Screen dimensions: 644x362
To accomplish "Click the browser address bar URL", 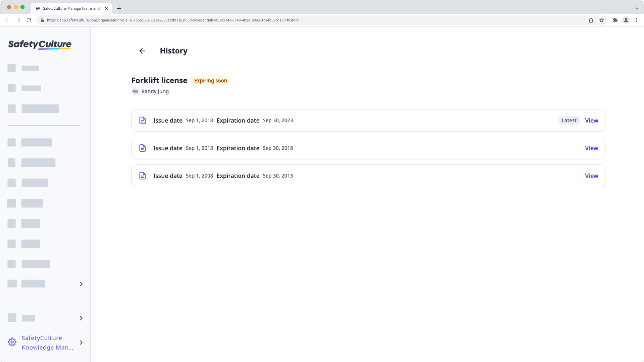I will tap(173, 20).
